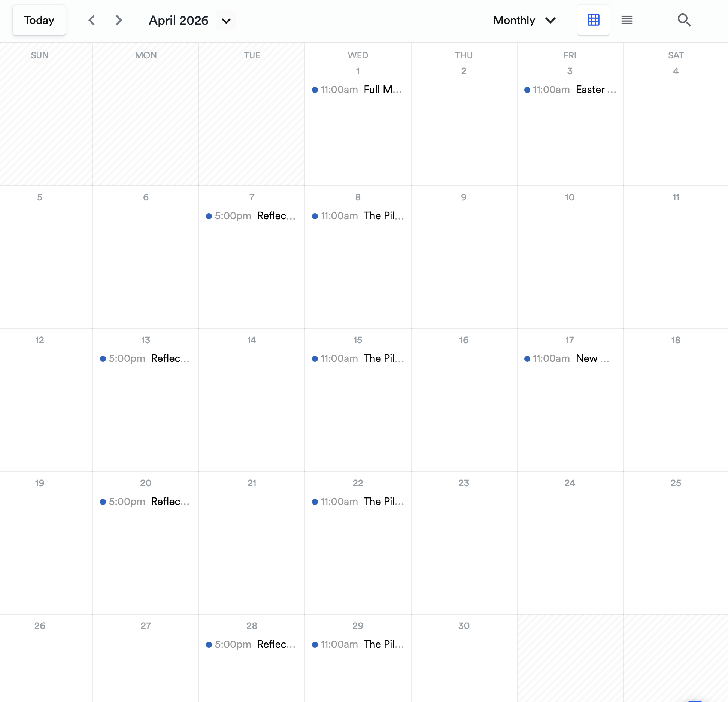This screenshot has width=728, height=702.
Task: Expand the April 2026 month picker
Action: [x=226, y=21]
